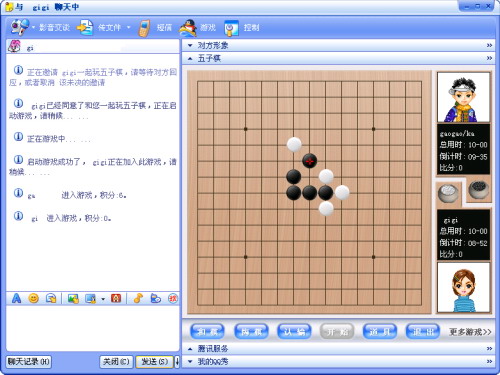Open the screen capture options dropdown arrow

(103, 299)
